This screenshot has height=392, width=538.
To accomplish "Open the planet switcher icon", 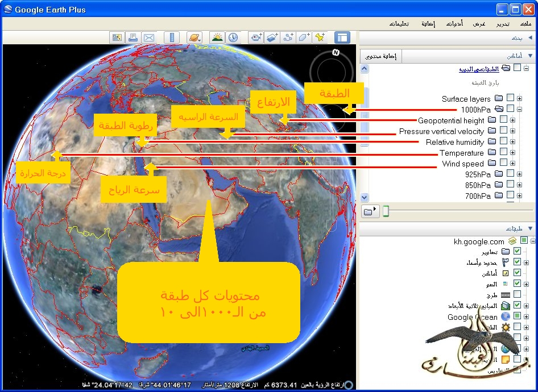I will pyautogui.click(x=194, y=37).
